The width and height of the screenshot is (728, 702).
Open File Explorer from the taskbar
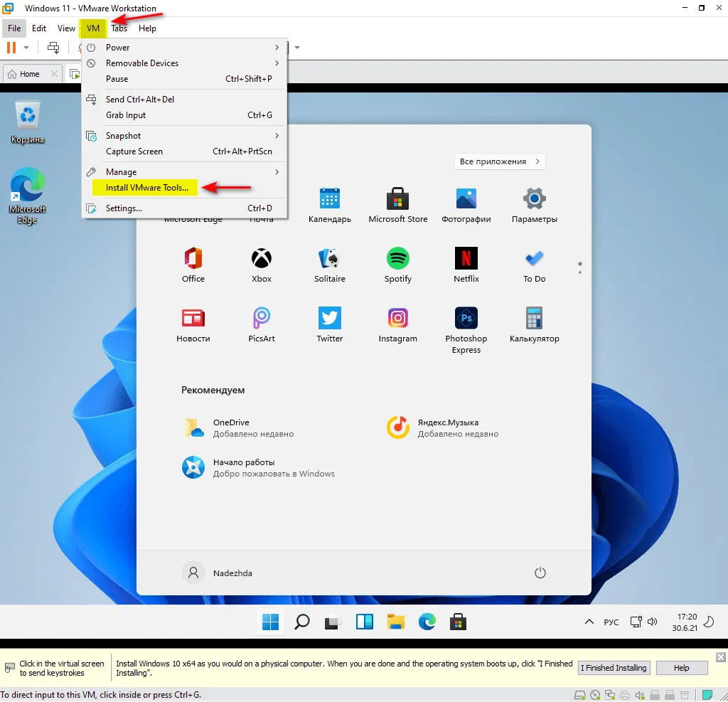tap(395, 622)
